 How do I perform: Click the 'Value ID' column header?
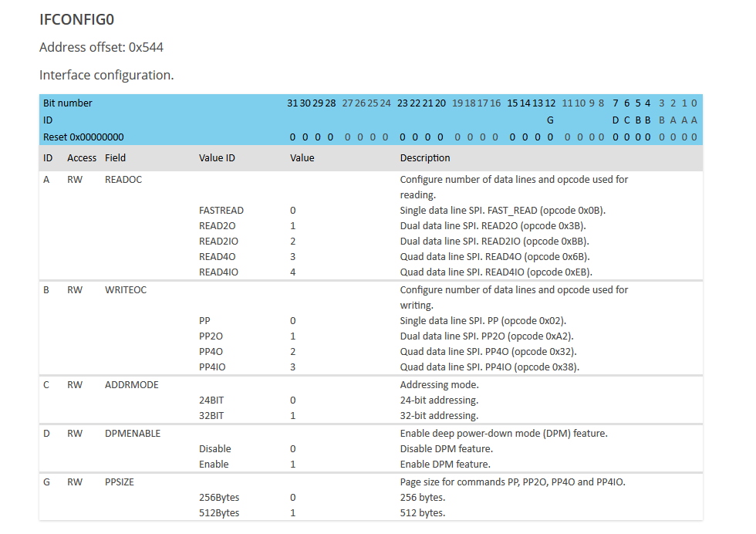point(217,158)
